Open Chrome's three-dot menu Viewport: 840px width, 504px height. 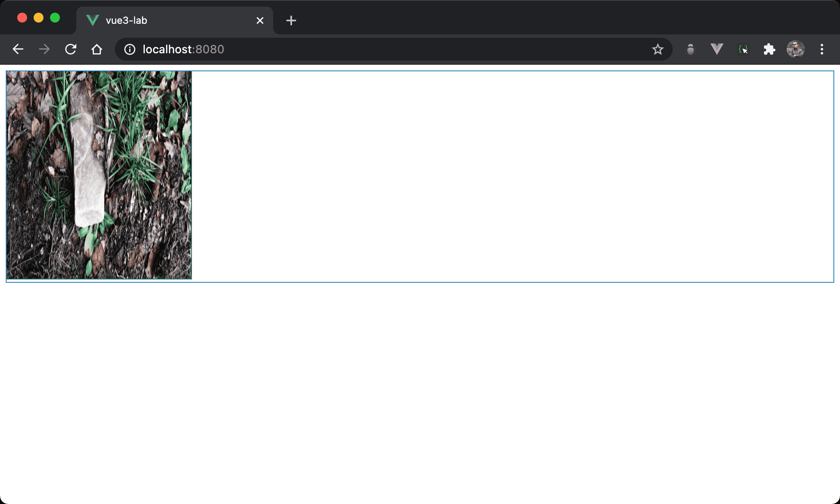coord(822,50)
